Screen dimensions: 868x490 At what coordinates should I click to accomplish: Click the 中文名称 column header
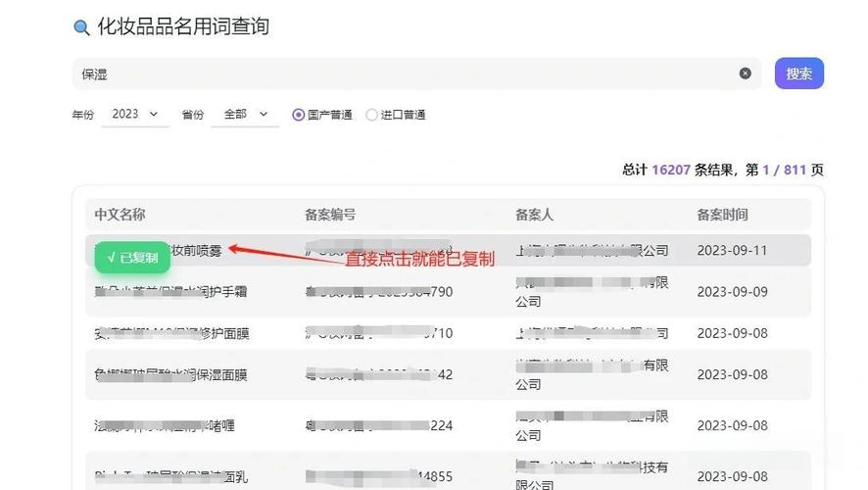click(120, 215)
